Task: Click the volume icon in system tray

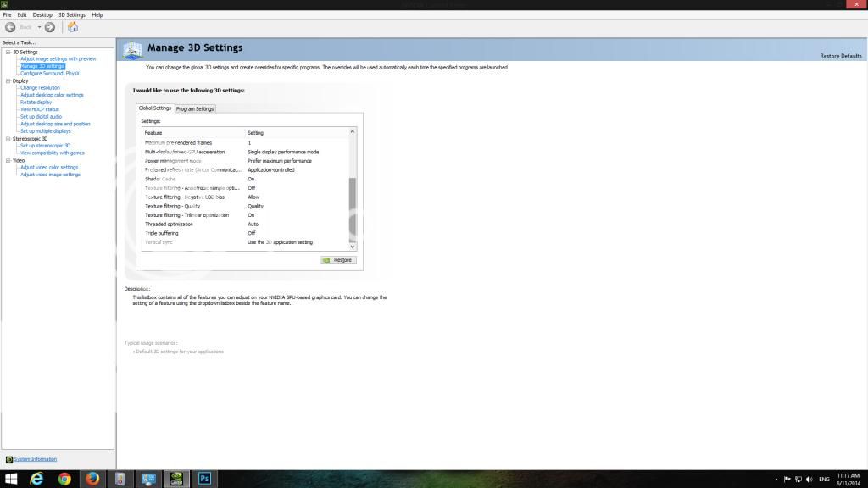Action: pyautogui.click(x=809, y=479)
